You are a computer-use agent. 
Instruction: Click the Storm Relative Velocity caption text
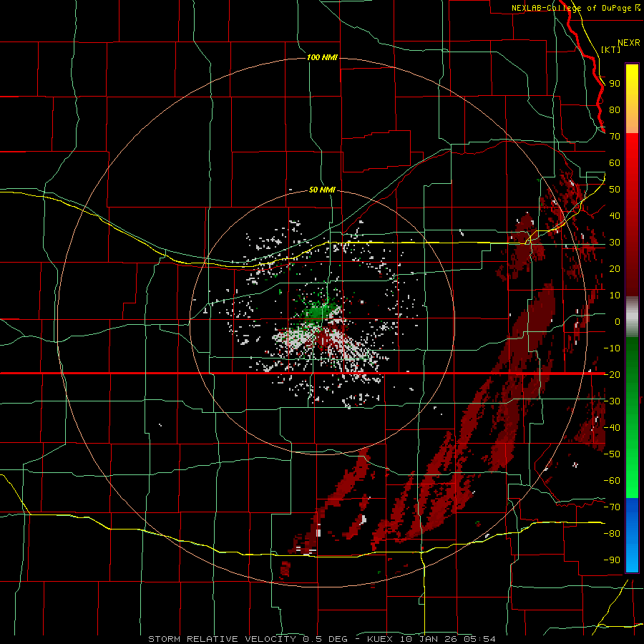point(321,639)
